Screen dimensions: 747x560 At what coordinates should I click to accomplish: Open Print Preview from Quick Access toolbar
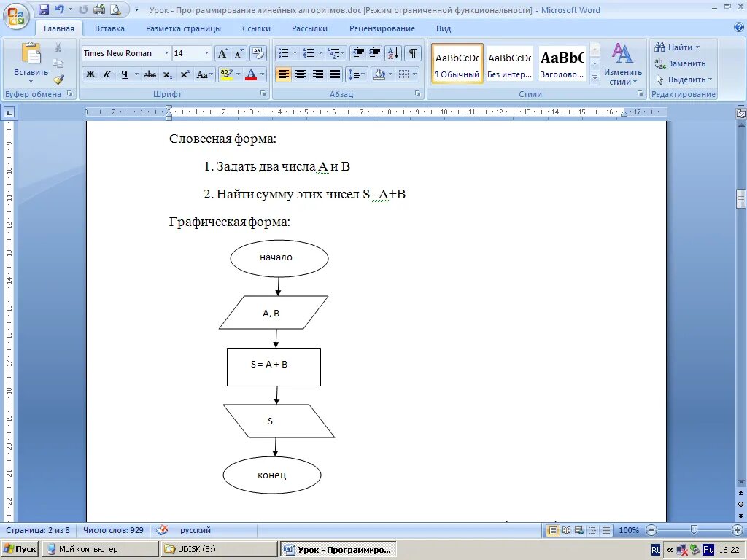click(x=115, y=9)
